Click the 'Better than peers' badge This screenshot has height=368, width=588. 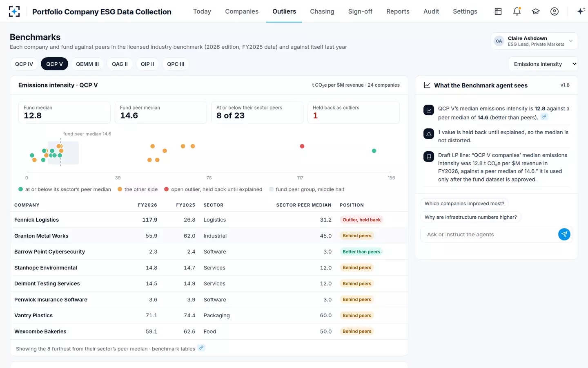[361, 252]
